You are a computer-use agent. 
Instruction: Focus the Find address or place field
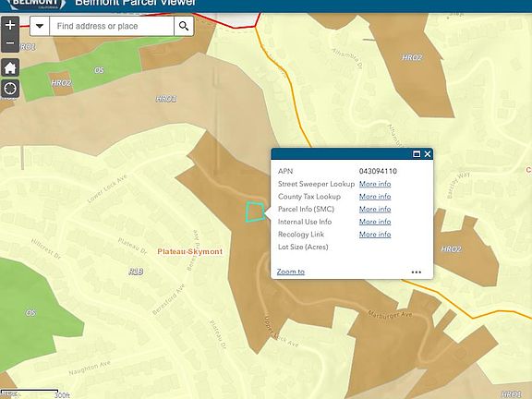[x=112, y=26]
